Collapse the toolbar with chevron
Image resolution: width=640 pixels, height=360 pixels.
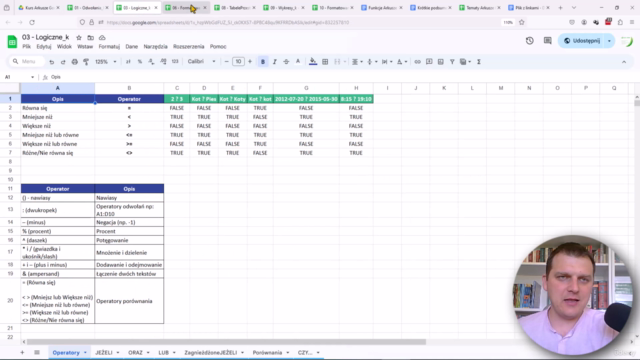(624, 62)
